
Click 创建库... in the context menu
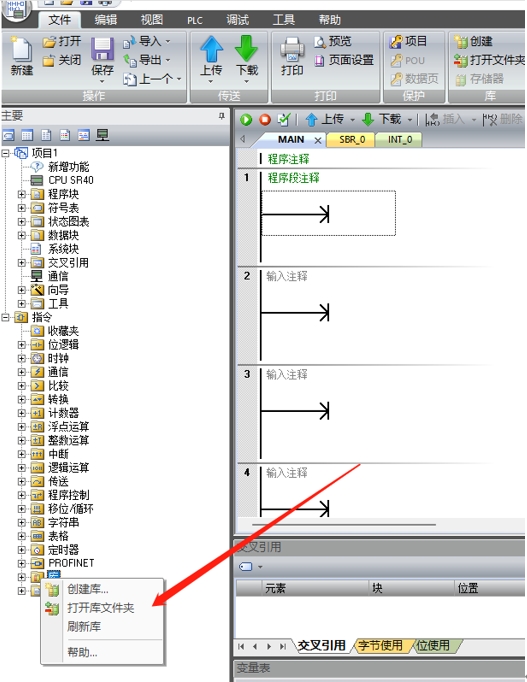88,589
